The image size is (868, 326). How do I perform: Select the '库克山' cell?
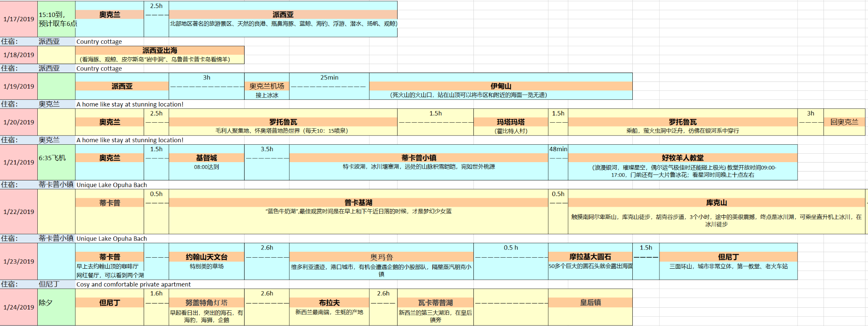716,202
